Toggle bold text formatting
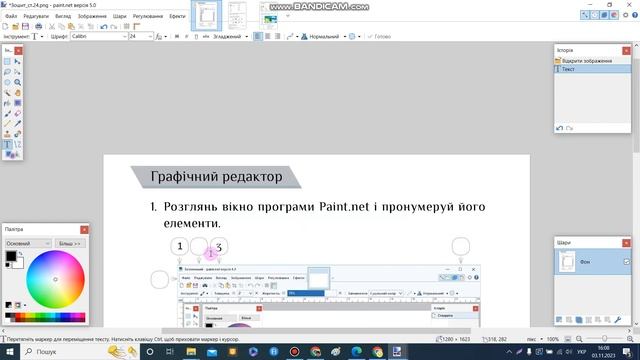 point(177,36)
